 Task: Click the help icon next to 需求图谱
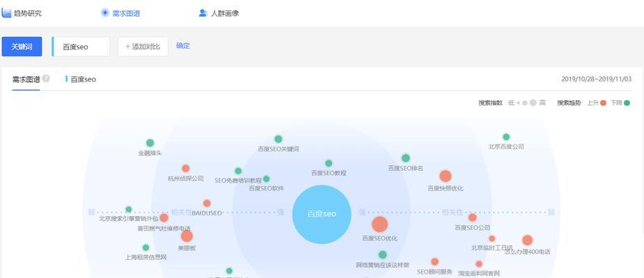pos(46,79)
